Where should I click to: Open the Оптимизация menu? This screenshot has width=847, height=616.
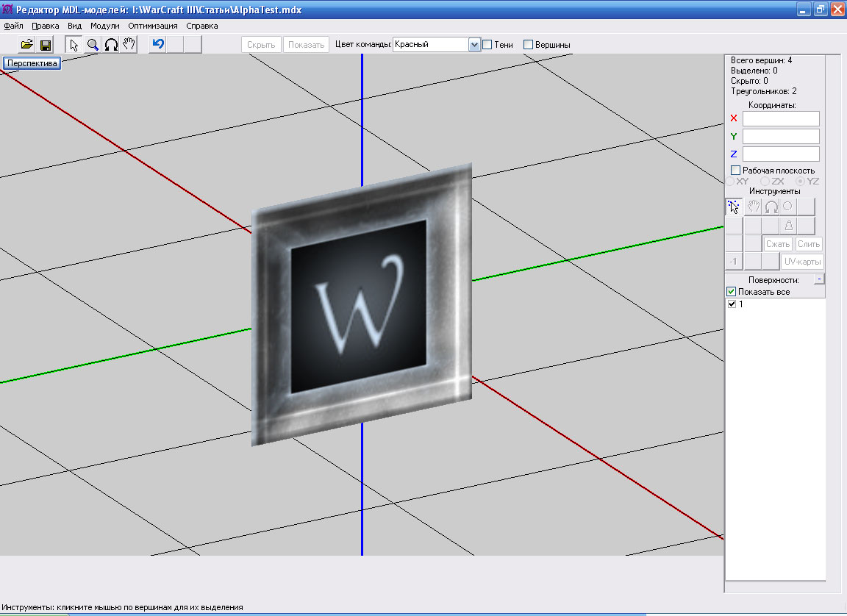click(152, 26)
